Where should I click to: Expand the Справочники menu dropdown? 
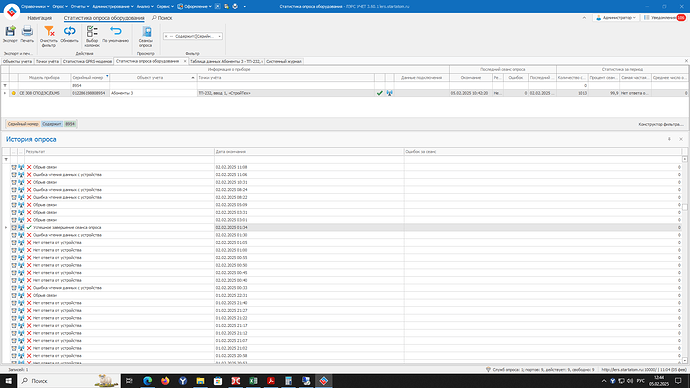pyautogui.click(x=35, y=7)
